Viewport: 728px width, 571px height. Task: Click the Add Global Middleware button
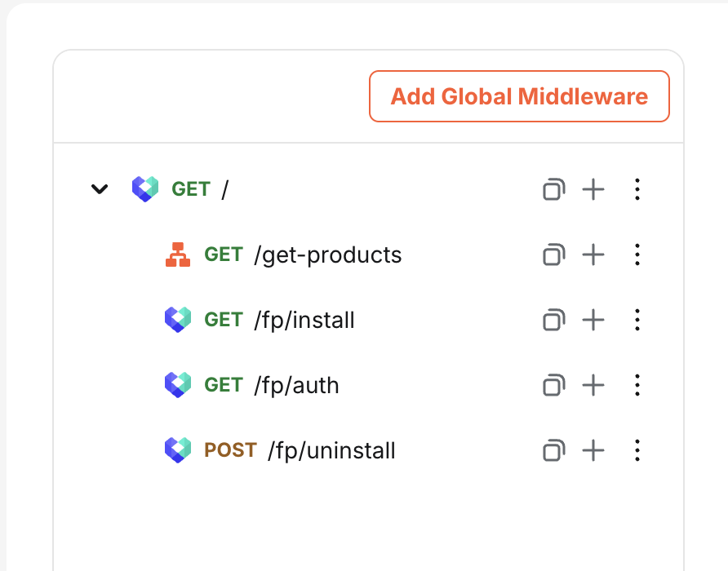click(x=519, y=96)
